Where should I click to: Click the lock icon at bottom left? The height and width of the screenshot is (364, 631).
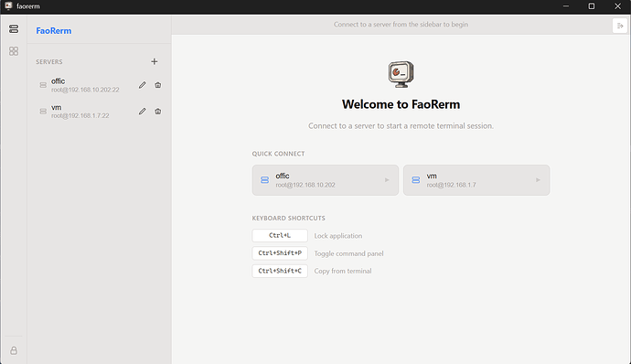[14, 350]
